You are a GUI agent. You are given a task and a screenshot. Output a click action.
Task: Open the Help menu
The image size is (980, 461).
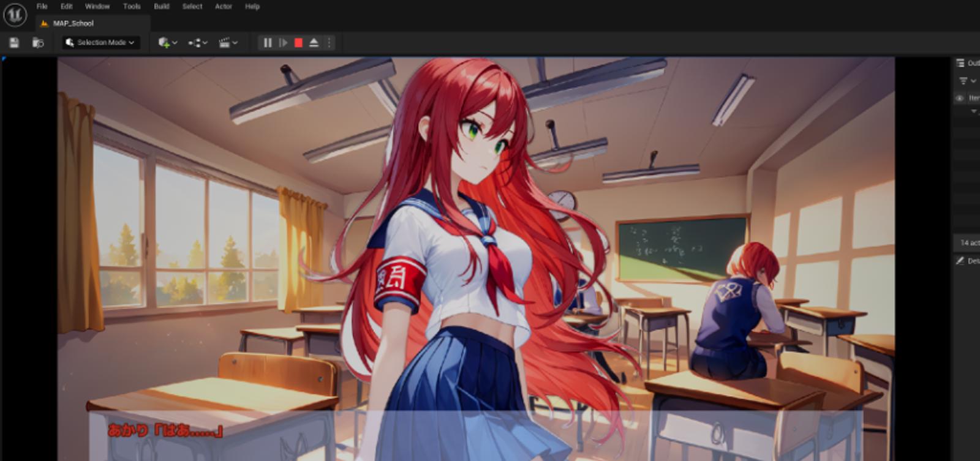coord(252,6)
